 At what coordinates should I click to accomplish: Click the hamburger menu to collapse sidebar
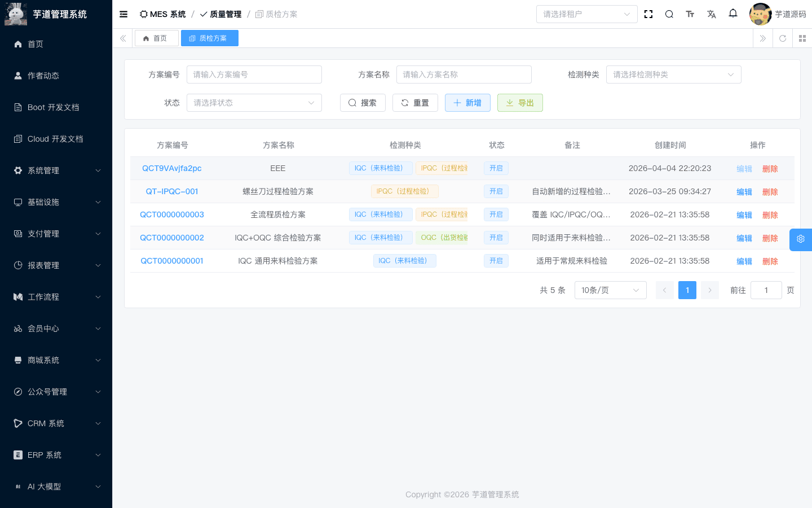[x=123, y=14]
